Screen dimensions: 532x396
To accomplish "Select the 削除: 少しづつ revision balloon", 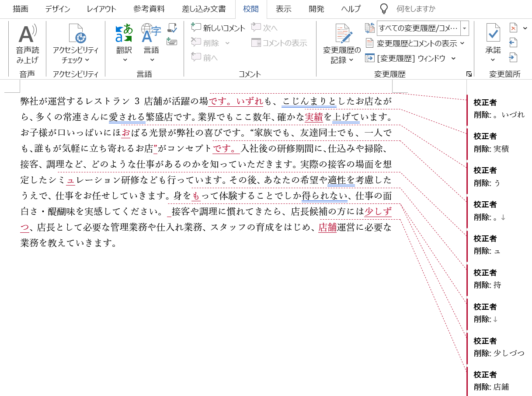I will tap(500, 347).
